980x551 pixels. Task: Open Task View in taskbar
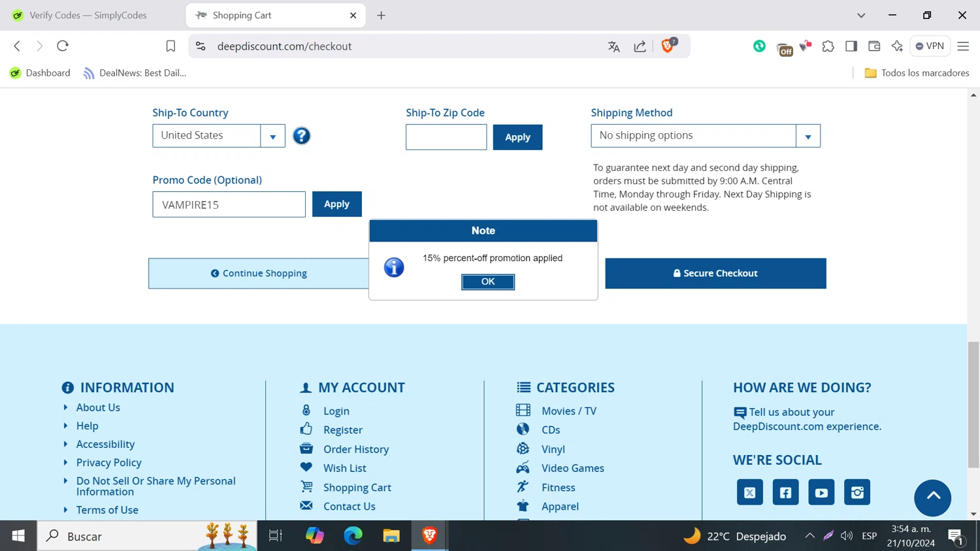click(x=276, y=536)
